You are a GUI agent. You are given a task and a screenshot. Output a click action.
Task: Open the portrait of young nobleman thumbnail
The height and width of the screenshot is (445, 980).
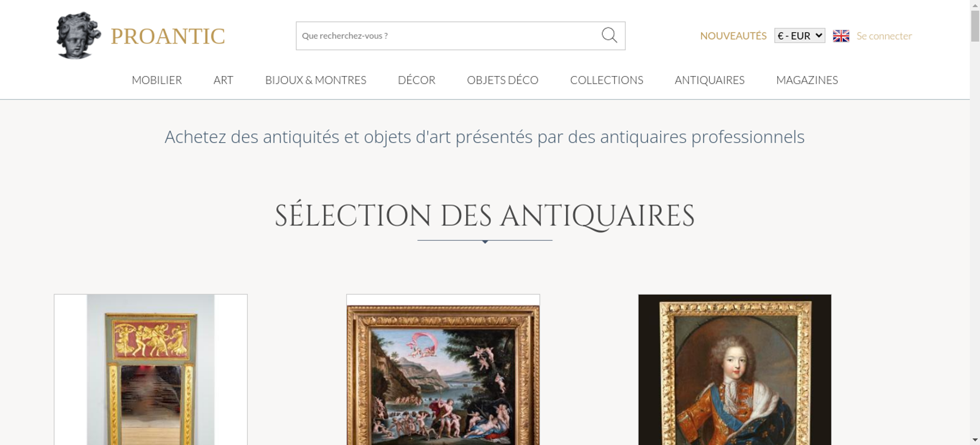735,370
